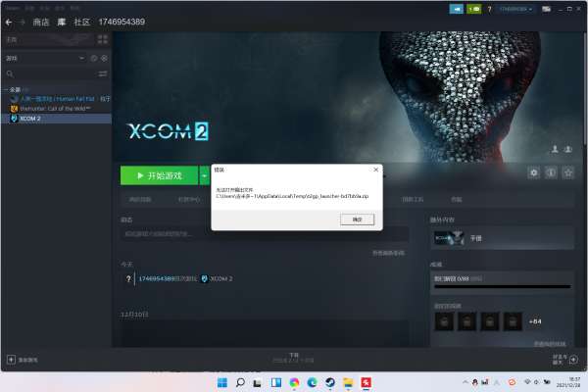Select XCOM 2 in game list
588x392 pixels.
(x=56, y=119)
